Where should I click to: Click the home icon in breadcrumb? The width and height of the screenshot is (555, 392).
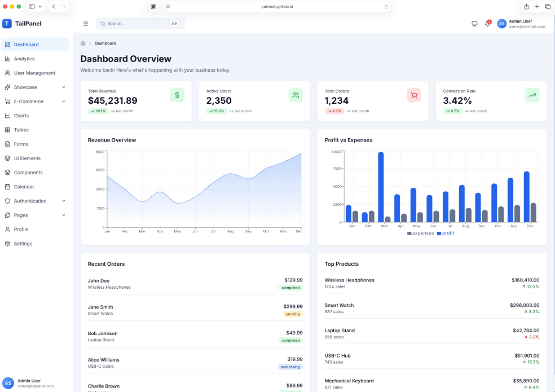(83, 43)
